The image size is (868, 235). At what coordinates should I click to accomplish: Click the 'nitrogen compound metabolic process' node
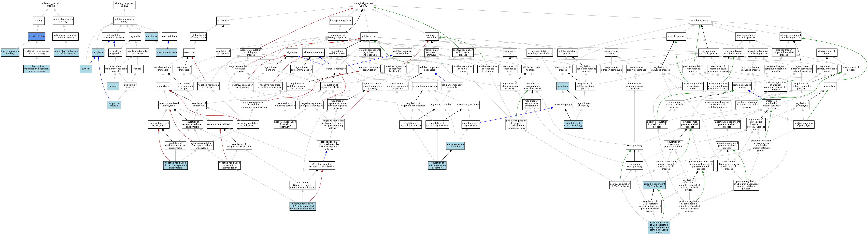coord(790,36)
